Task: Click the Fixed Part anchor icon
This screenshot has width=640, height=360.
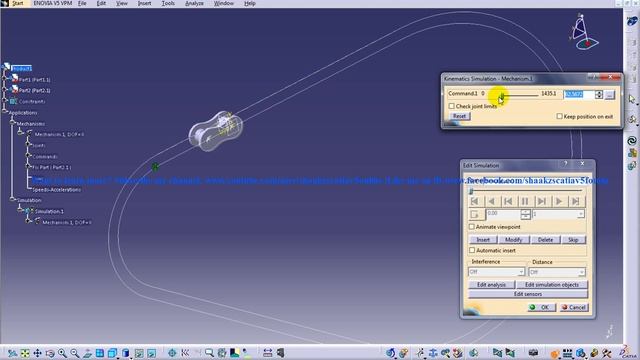Action: point(433,353)
